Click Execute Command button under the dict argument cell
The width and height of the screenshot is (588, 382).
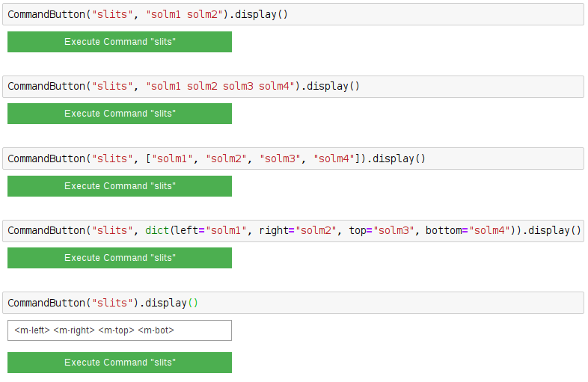pyautogui.click(x=120, y=258)
